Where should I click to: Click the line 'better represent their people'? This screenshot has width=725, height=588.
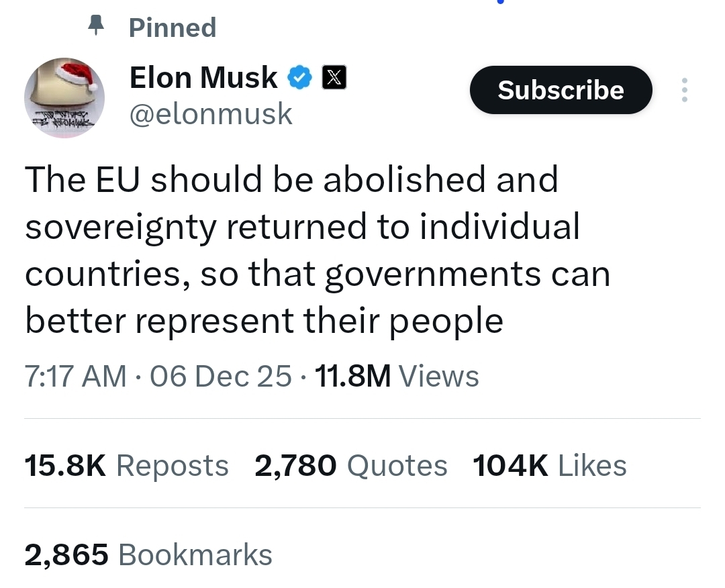264,321
